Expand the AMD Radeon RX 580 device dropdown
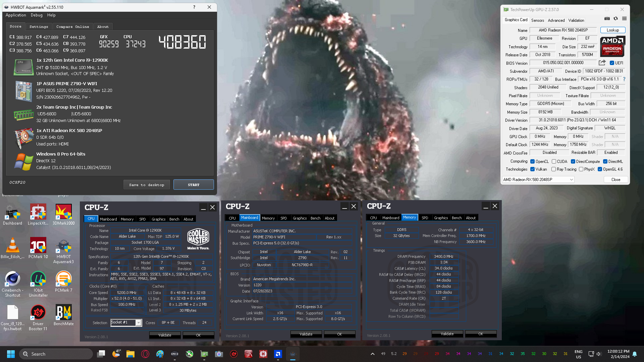 point(538,180)
